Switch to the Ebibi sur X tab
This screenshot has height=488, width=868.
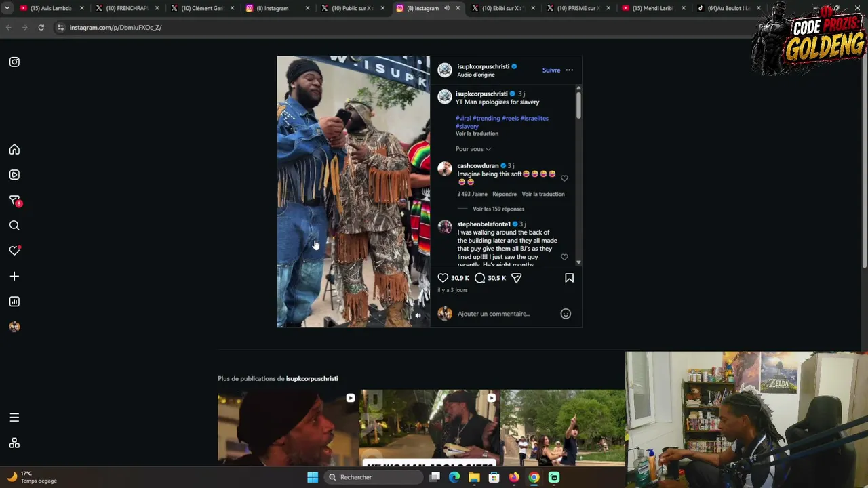tap(502, 8)
